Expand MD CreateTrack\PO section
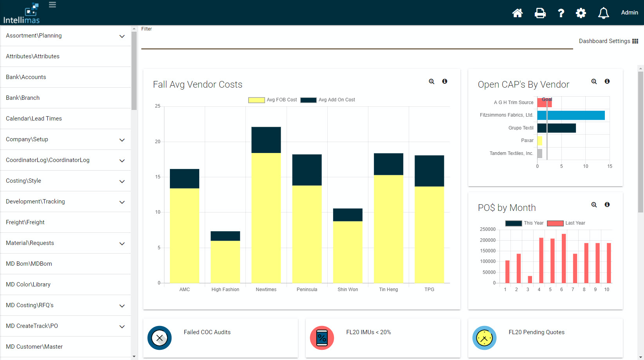 click(121, 326)
